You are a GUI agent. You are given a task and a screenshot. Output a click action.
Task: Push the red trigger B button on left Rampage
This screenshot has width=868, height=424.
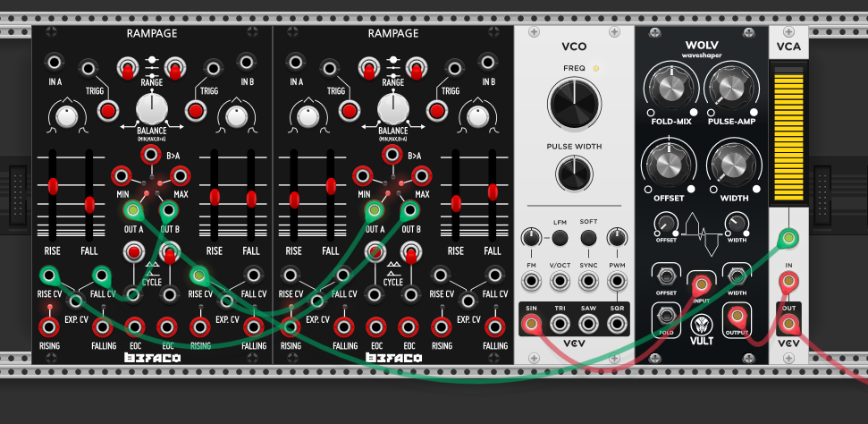196,111
